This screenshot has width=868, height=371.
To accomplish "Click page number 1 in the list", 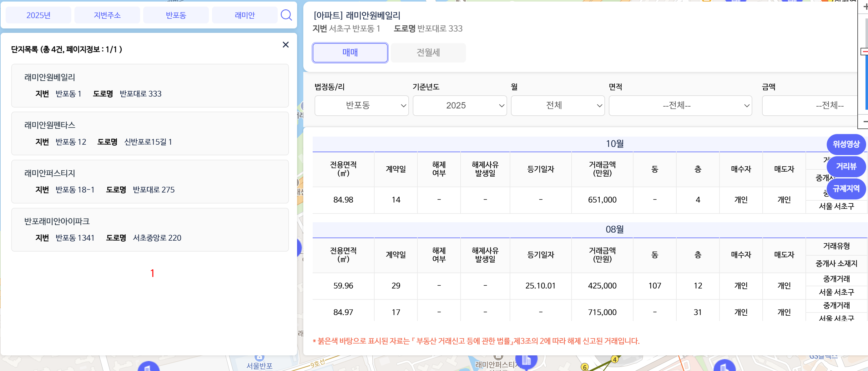I will pyautogui.click(x=152, y=273).
